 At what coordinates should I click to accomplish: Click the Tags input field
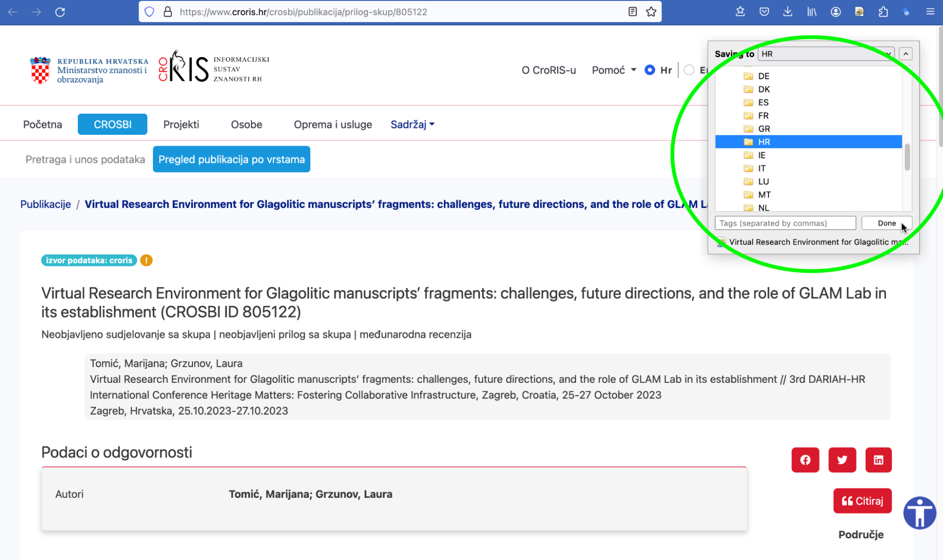[785, 223]
